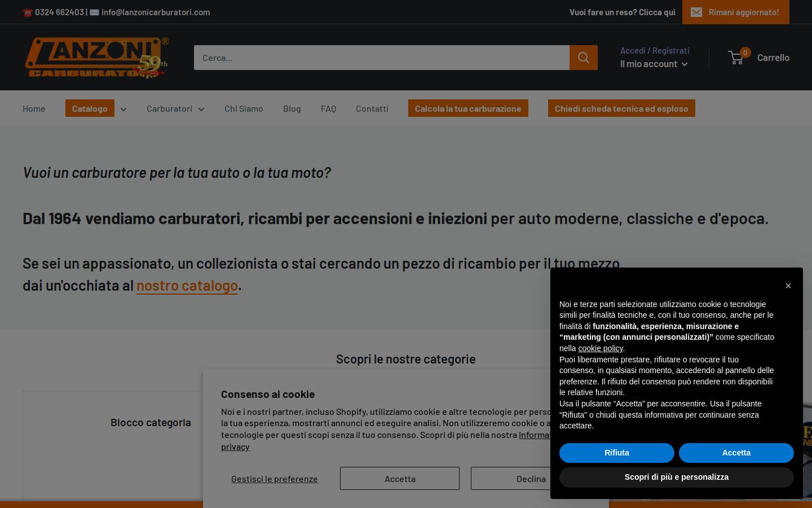Click the info@lanzonicarburatori.com email link
The height and width of the screenshot is (508, 812).
click(x=156, y=12)
